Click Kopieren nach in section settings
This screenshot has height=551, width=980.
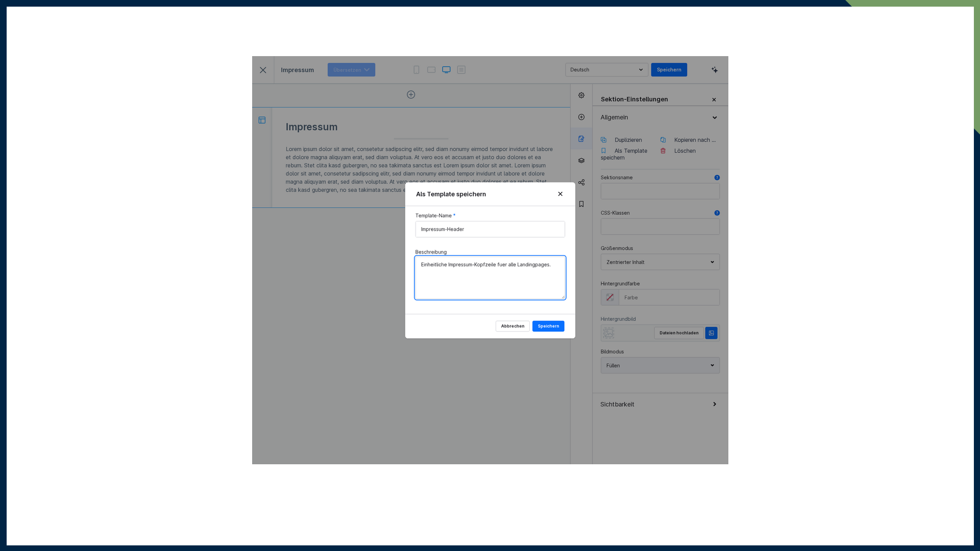[689, 140]
